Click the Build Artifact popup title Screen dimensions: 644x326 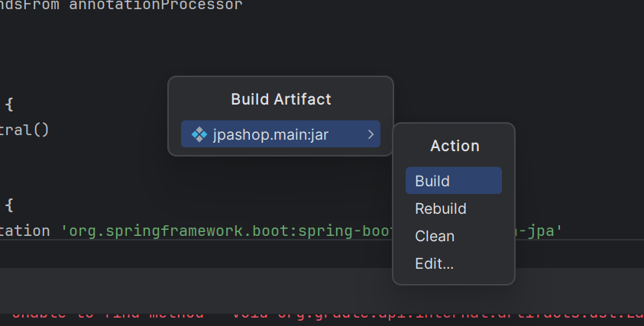coord(280,99)
